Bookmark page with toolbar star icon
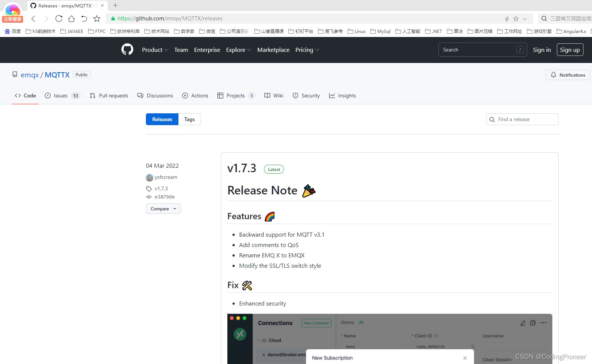Viewport: 592px width, 364px height. pyautogui.click(x=97, y=19)
